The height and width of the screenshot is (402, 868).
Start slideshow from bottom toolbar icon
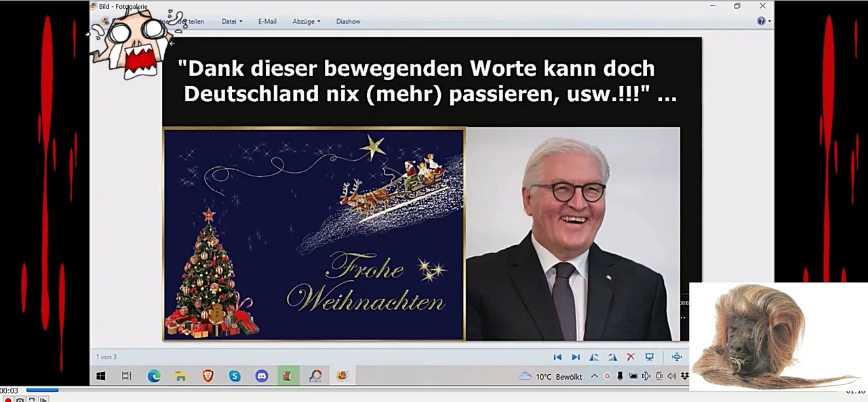point(649,357)
